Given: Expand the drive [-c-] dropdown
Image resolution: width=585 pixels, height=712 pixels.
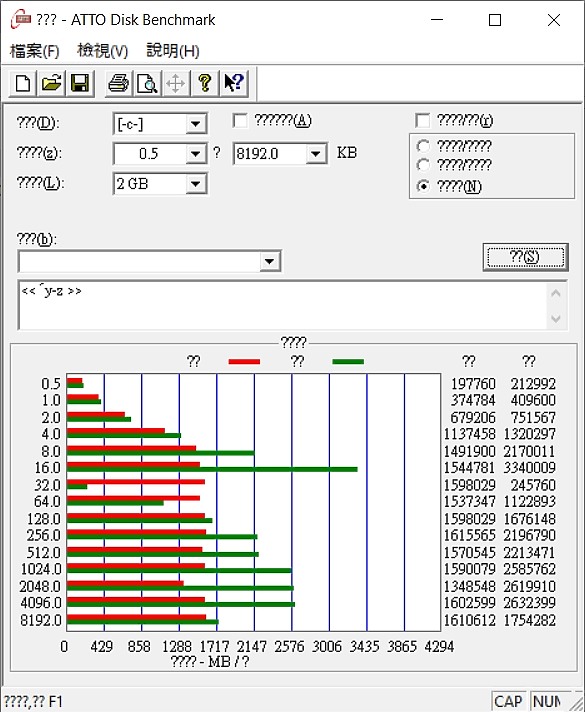Looking at the screenshot, I should [x=196, y=124].
